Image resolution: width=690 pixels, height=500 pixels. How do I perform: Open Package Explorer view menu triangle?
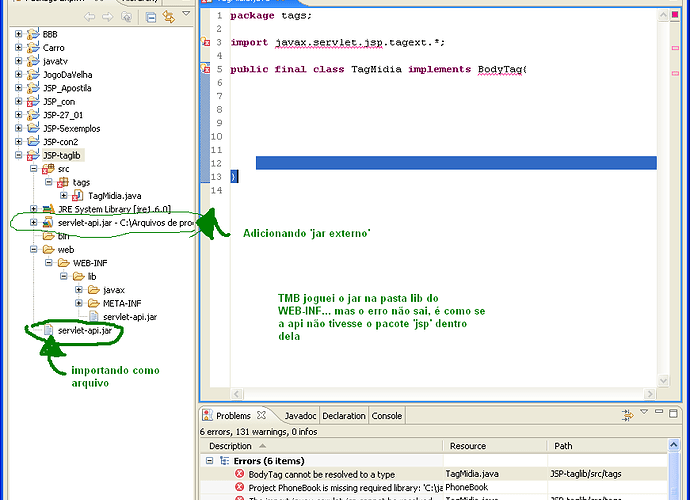click(186, 14)
